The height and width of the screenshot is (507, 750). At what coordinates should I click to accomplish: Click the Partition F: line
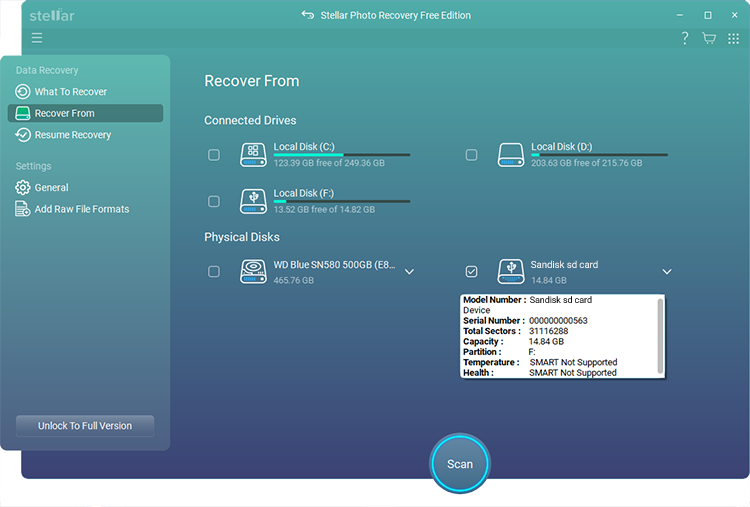pos(499,352)
